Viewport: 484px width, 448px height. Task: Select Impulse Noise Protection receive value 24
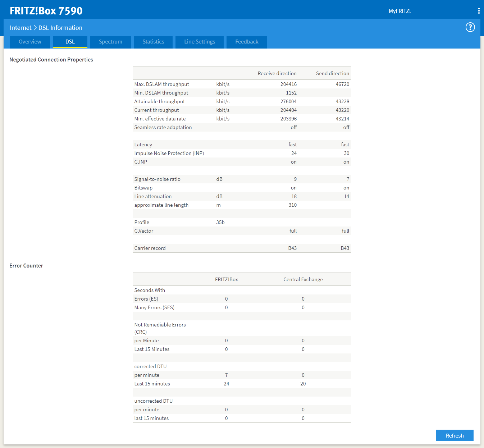(294, 153)
